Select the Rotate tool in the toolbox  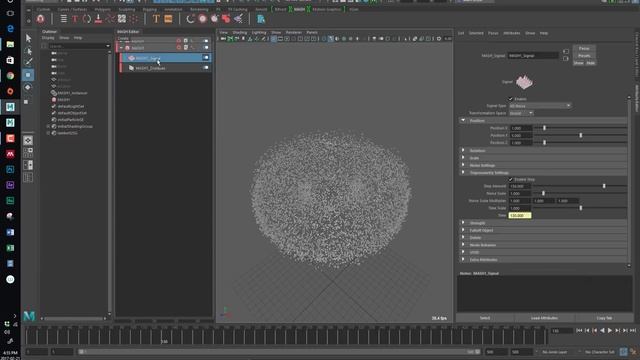coord(28,87)
